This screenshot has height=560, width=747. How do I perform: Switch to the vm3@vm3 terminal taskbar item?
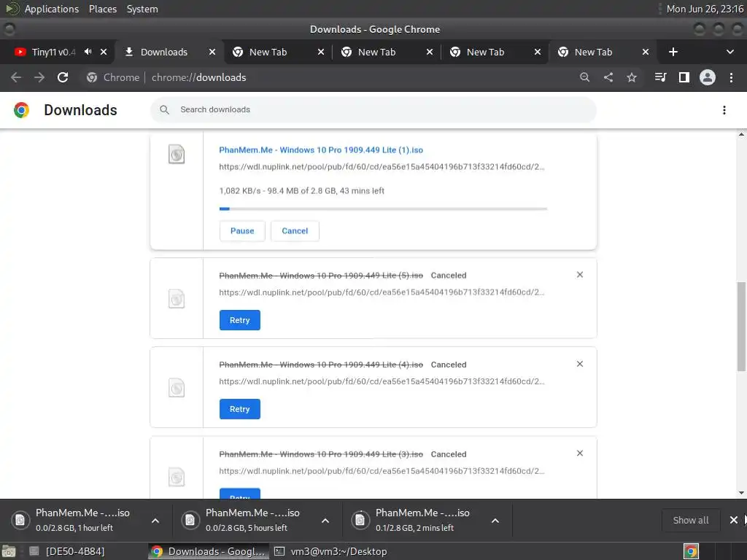click(x=331, y=551)
